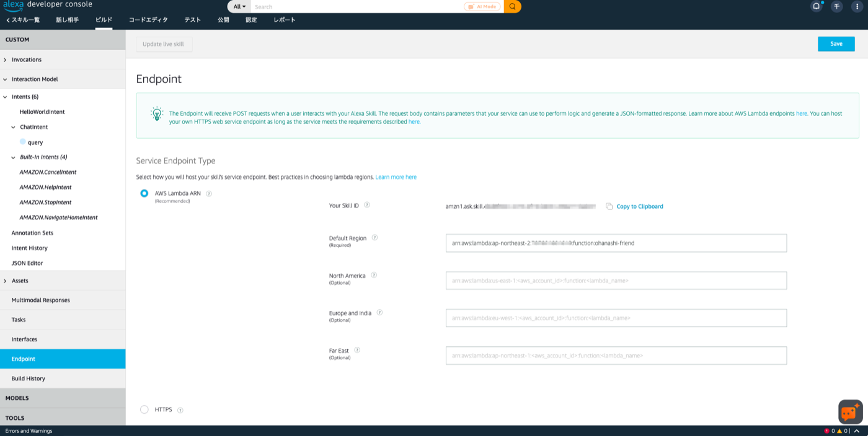The width and height of the screenshot is (868, 436).
Task: Open Annotation Sets
Action: [32, 233]
